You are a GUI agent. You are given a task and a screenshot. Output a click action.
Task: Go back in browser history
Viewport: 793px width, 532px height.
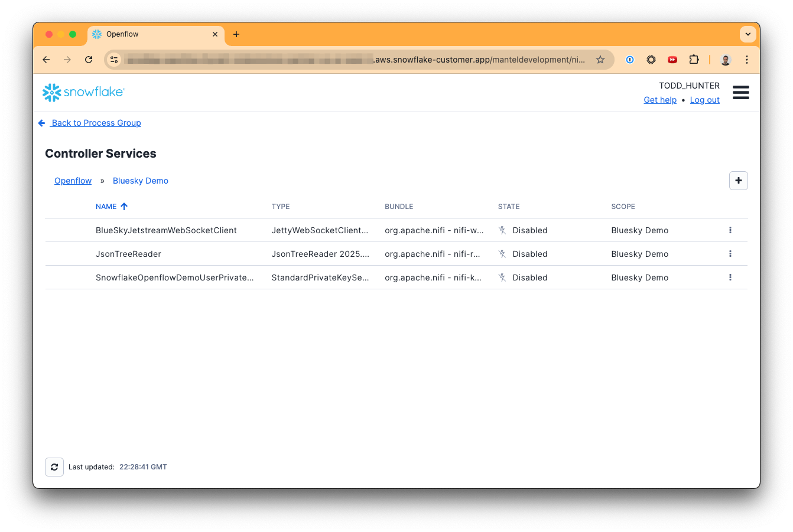(x=46, y=60)
